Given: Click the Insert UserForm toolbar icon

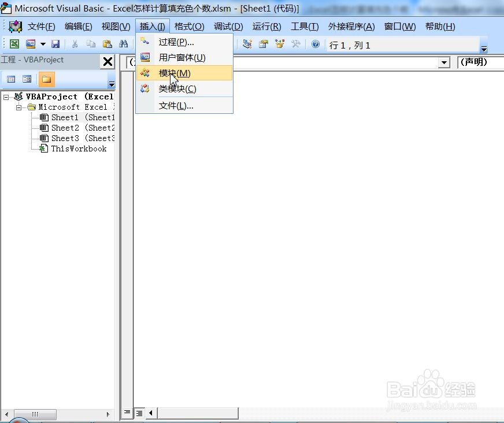Looking at the screenshot, I should pyautogui.click(x=31, y=44).
